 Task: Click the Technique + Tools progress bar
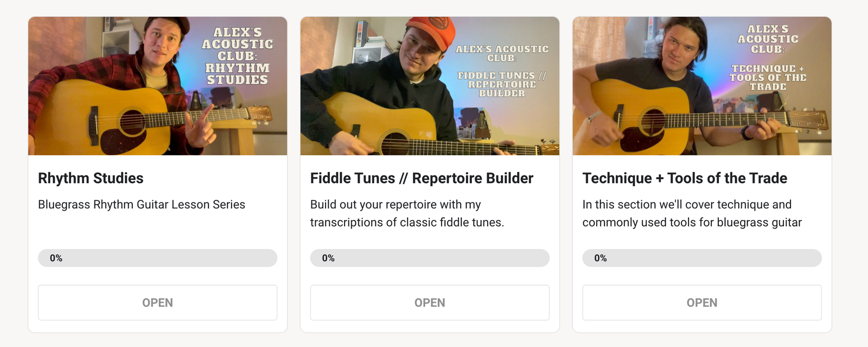(701, 258)
